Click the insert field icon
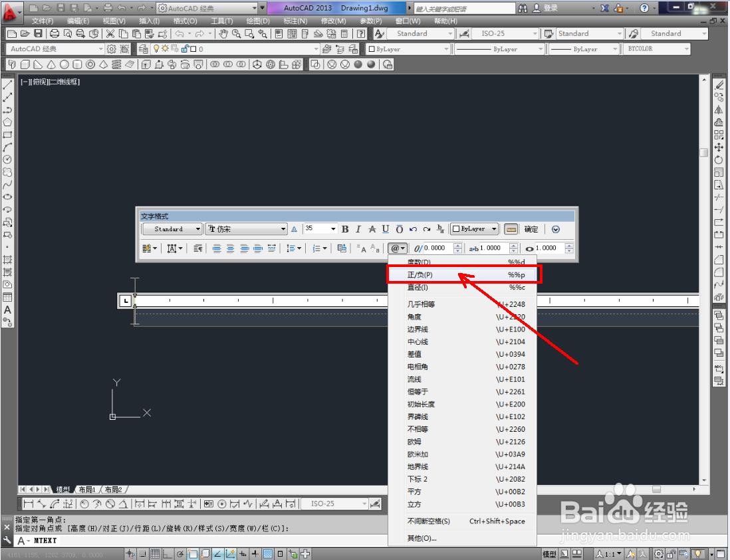The height and width of the screenshot is (560, 730). click(342, 248)
